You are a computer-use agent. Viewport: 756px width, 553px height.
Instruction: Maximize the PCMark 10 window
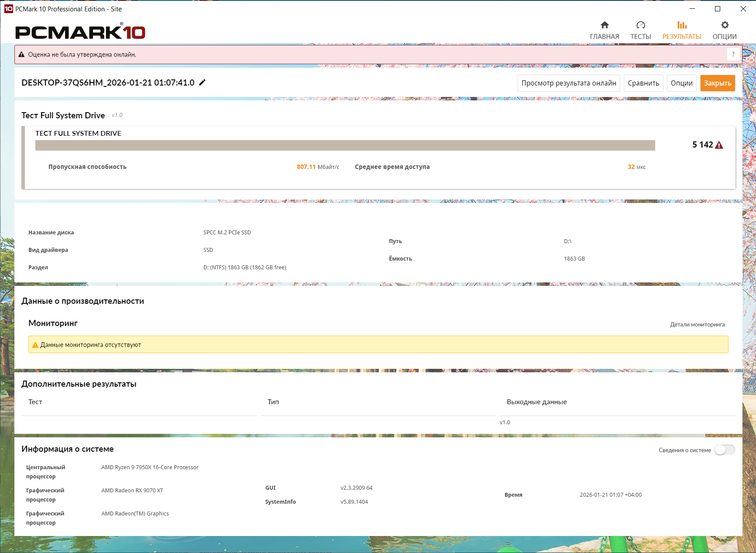[x=718, y=9]
